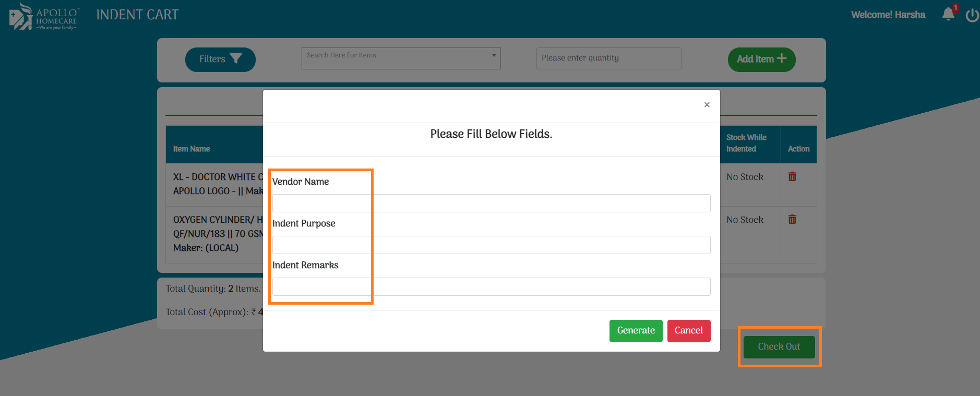
Task: Click the Apollo Homecare logo
Action: coord(44,17)
